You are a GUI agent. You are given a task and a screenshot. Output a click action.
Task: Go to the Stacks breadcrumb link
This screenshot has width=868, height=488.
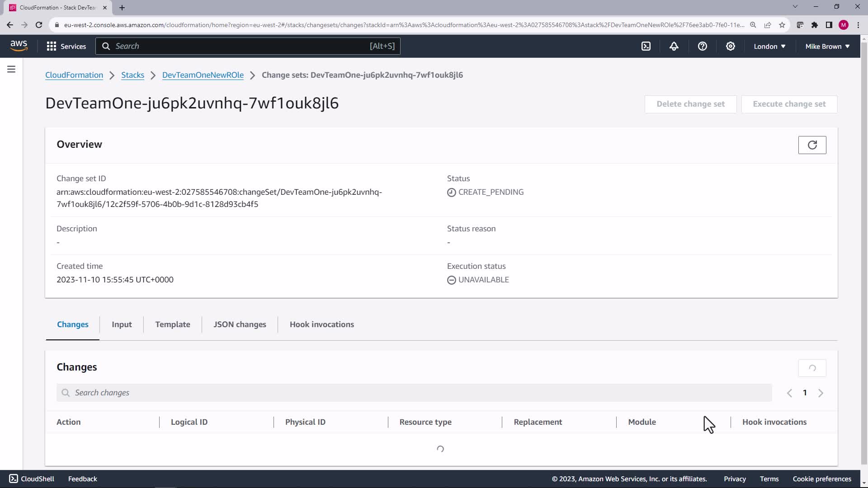click(132, 75)
